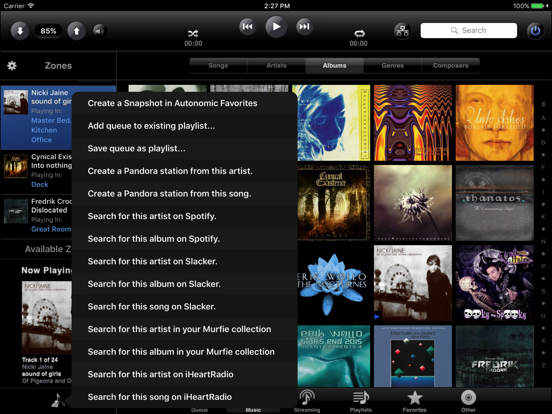This screenshot has height=414, width=552.
Task: Switch to the Genres tab
Action: [393, 65]
